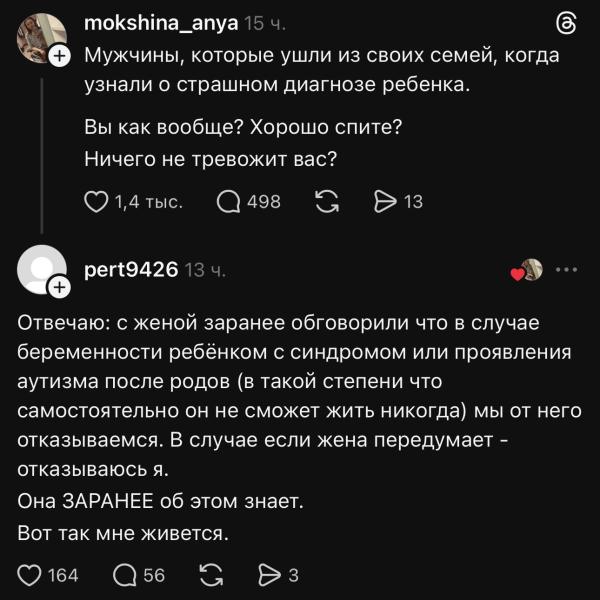
Task: Follow pert9426 via avatar plus badge
Action: (x=59, y=288)
